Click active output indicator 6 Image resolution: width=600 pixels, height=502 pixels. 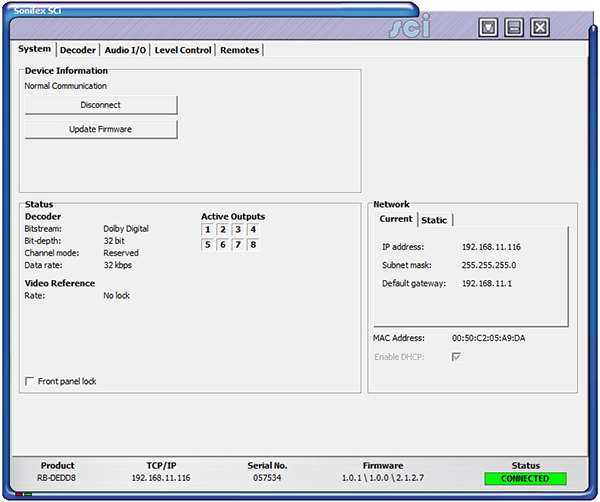coord(223,244)
